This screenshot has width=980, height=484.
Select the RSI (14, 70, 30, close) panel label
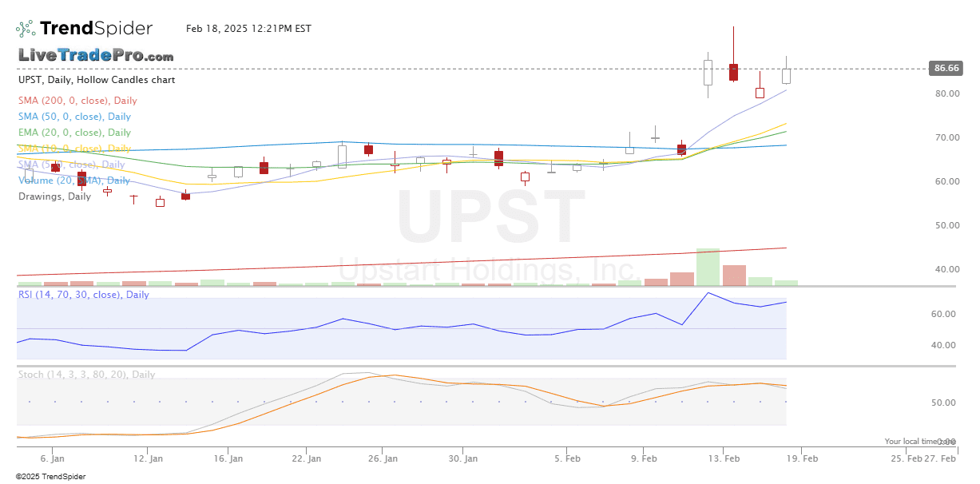click(x=84, y=295)
